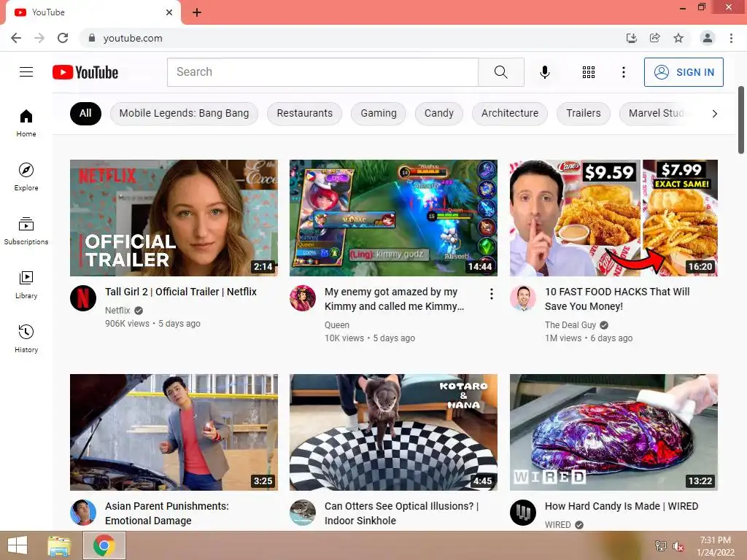Click the otter optical illusion thumbnail

point(393,432)
